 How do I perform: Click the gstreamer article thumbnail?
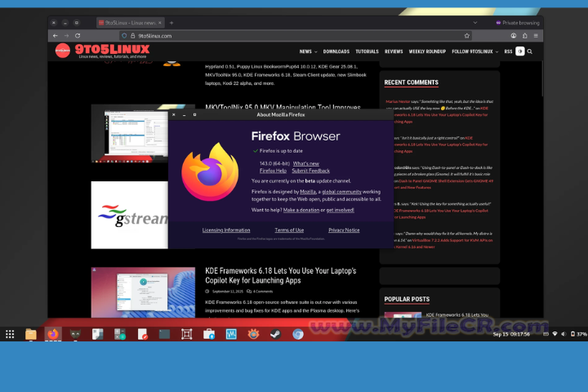(x=129, y=215)
